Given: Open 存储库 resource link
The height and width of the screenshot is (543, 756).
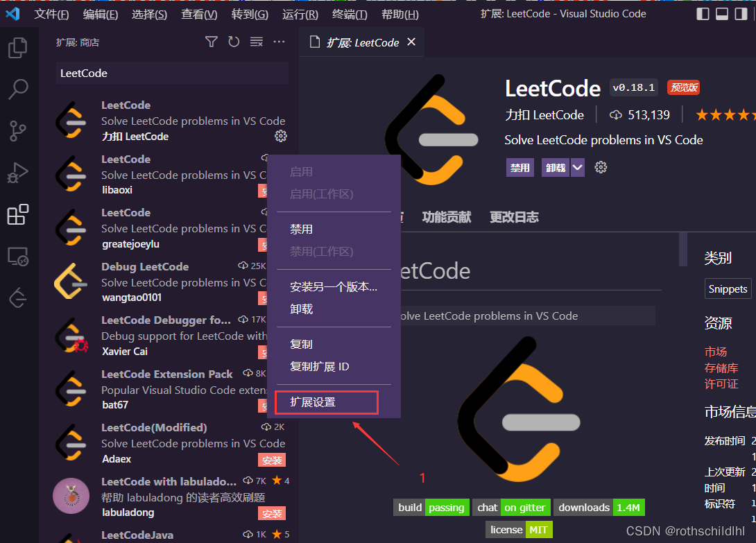Looking at the screenshot, I should [x=721, y=368].
